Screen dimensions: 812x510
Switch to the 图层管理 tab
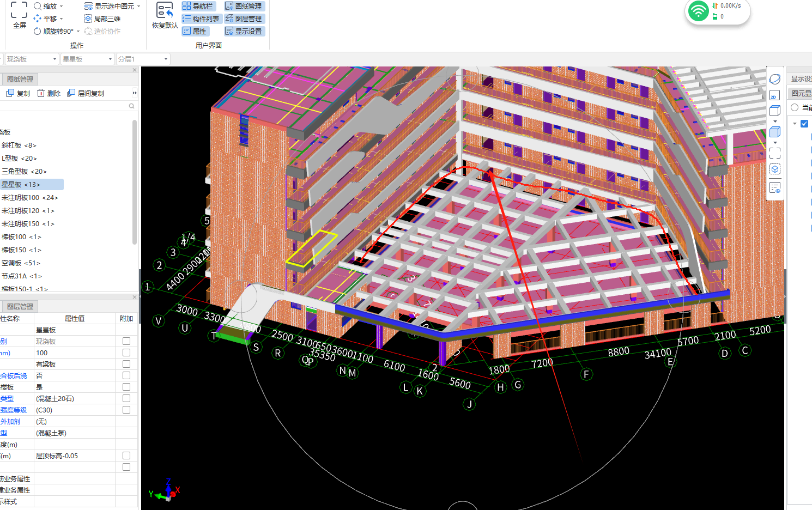click(20, 306)
